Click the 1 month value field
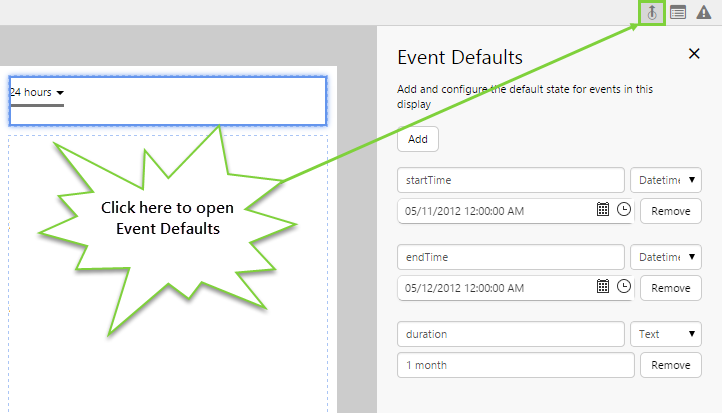 (515, 365)
